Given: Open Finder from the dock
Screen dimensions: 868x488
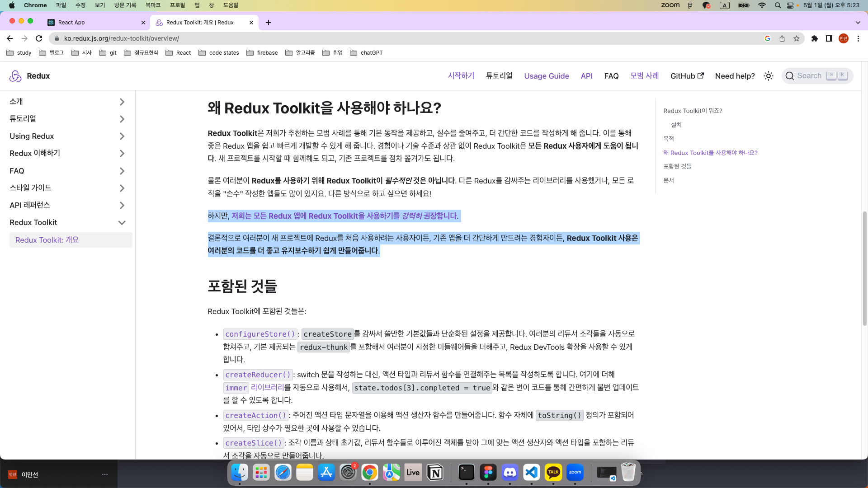Looking at the screenshot, I should pyautogui.click(x=240, y=473).
